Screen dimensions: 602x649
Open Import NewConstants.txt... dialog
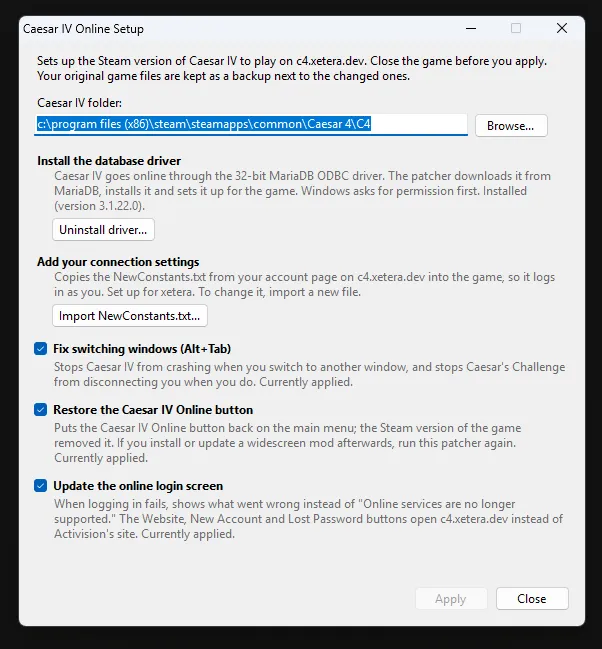click(x=130, y=316)
